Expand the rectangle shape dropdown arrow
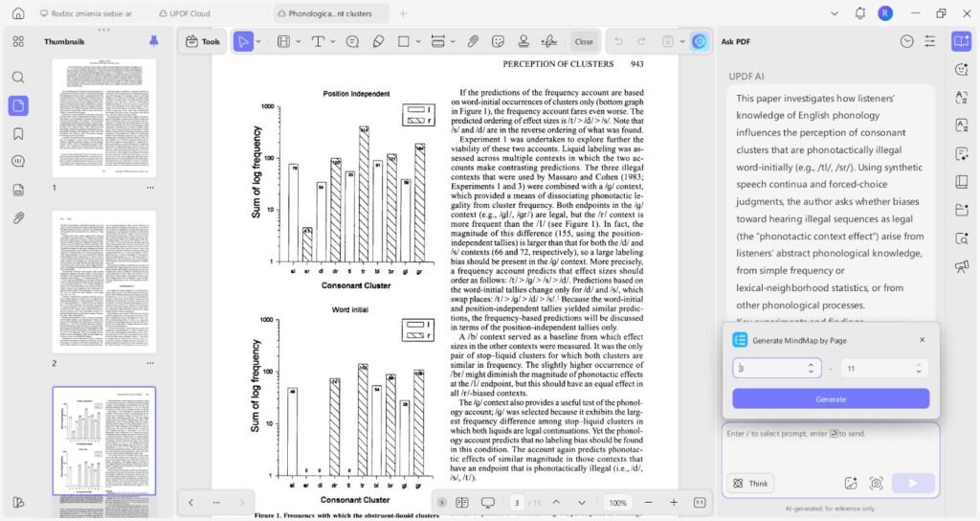Image resolution: width=980 pixels, height=521 pixels. pos(417,41)
